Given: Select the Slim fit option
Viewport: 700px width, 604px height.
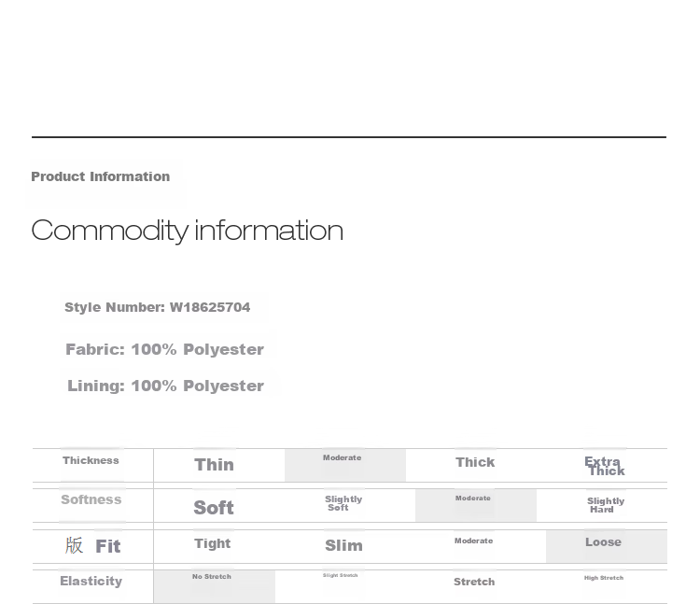Looking at the screenshot, I should 343,545.
